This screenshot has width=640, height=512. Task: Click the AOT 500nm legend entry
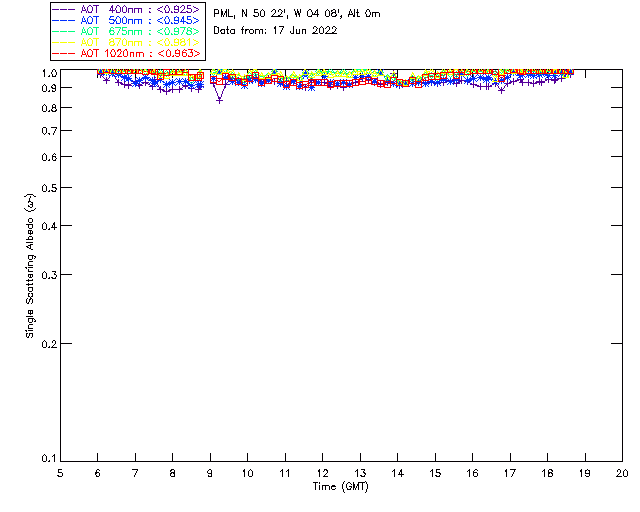pyautogui.click(x=127, y=20)
